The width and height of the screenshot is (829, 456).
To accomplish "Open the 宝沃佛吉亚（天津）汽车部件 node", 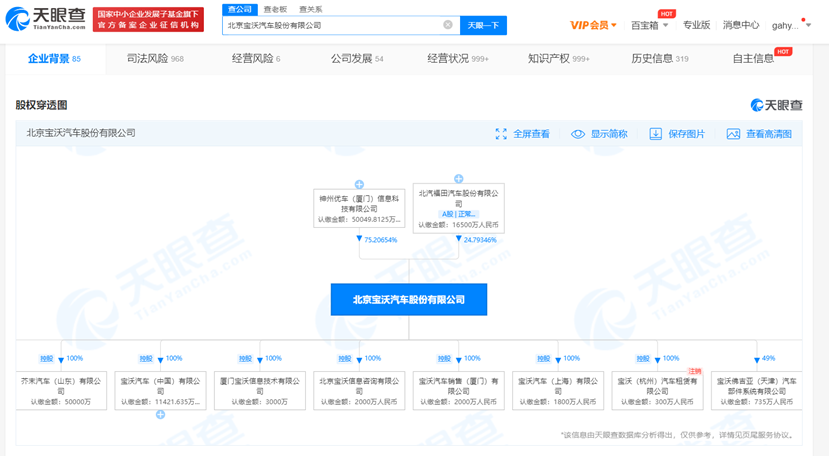I will coord(757,390).
